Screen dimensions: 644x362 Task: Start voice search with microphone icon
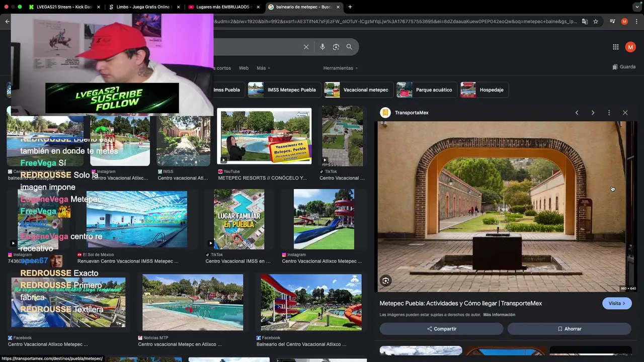click(323, 47)
